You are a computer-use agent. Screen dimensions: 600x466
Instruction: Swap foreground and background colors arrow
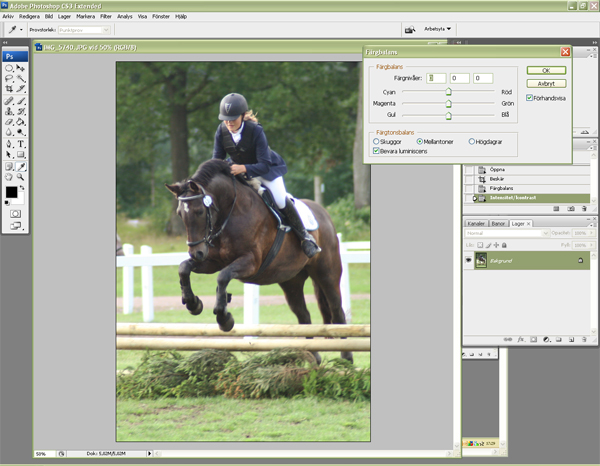(x=22, y=187)
